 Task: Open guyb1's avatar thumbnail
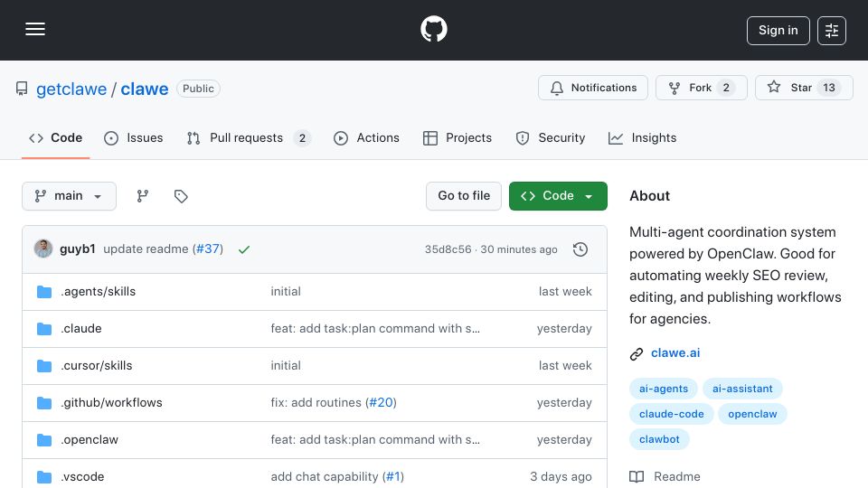coord(43,249)
